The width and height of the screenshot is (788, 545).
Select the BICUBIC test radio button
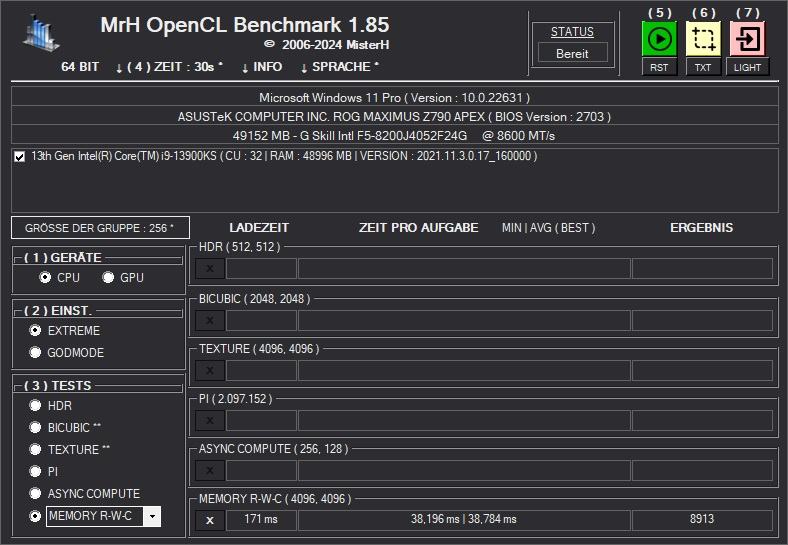[35, 427]
